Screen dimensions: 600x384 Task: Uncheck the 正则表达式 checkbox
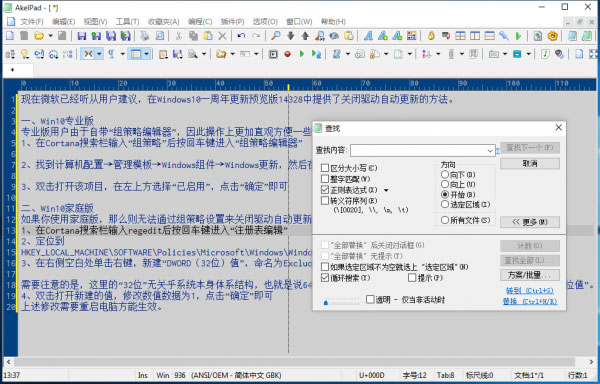pos(325,190)
